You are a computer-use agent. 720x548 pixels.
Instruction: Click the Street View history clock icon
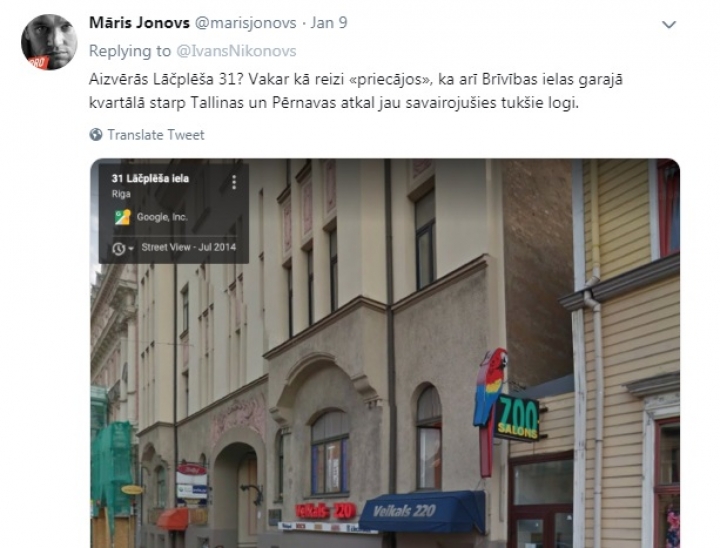click(118, 249)
